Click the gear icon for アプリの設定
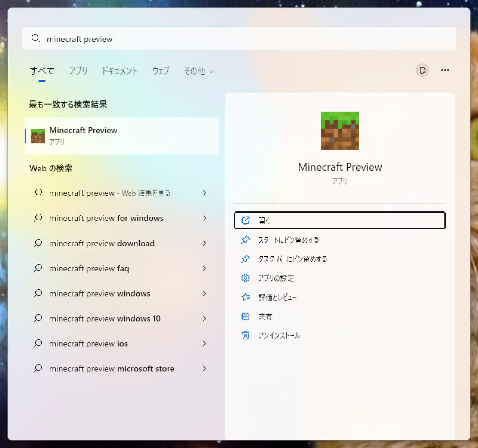The width and height of the screenshot is (478, 448). (245, 278)
